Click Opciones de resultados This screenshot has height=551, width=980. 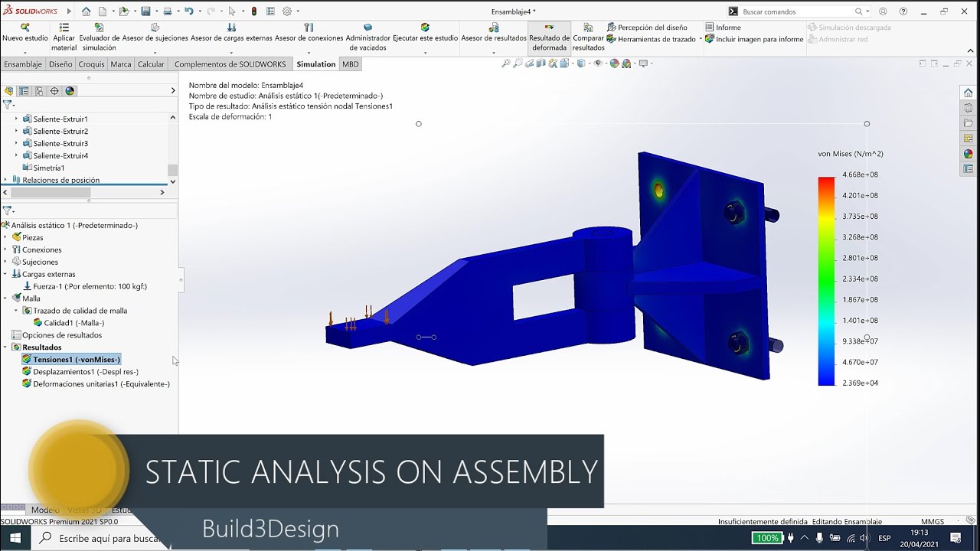(x=57, y=335)
